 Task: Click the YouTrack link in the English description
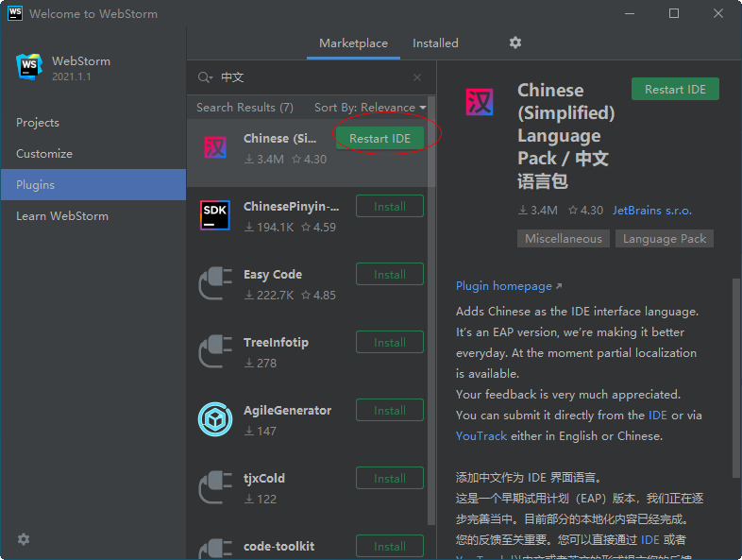(x=481, y=436)
